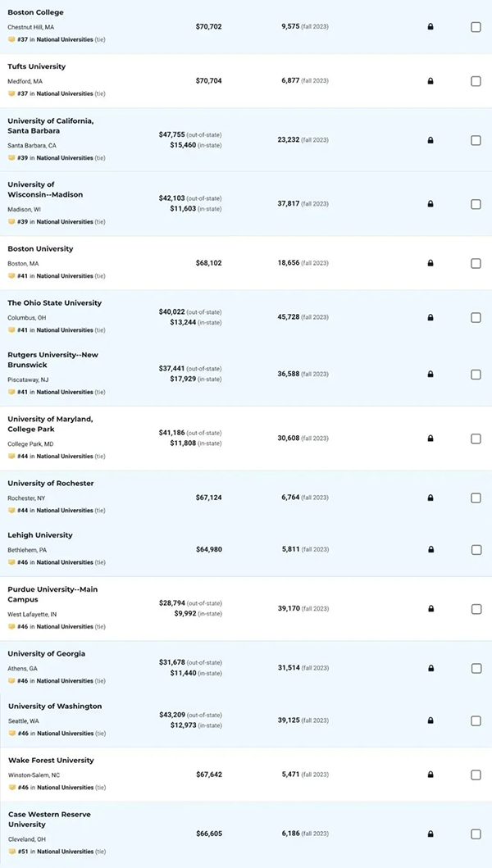Click the lock icon for Tufts University
The width and height of the screenshot is (492, 868).
coord(430,81)
